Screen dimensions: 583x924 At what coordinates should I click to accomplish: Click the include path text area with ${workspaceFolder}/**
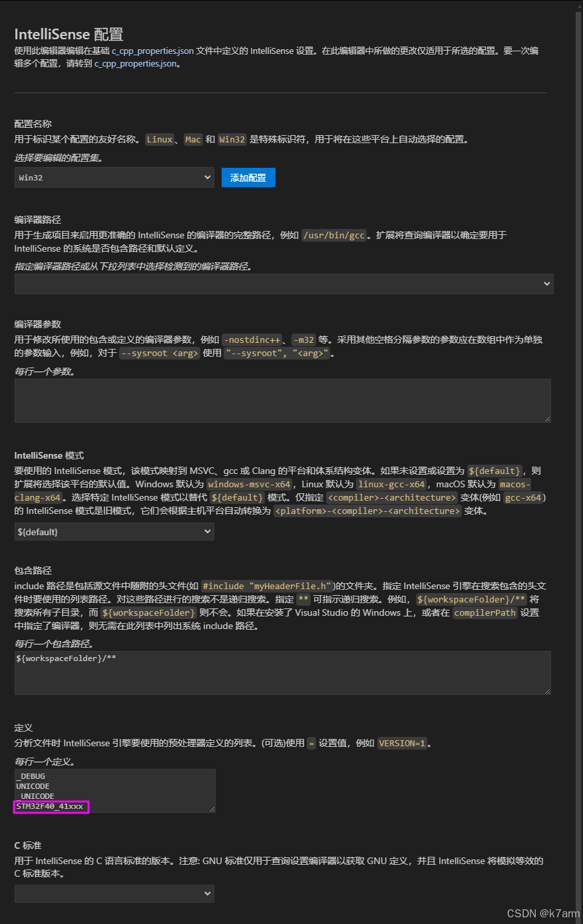(x=283, y=673)
